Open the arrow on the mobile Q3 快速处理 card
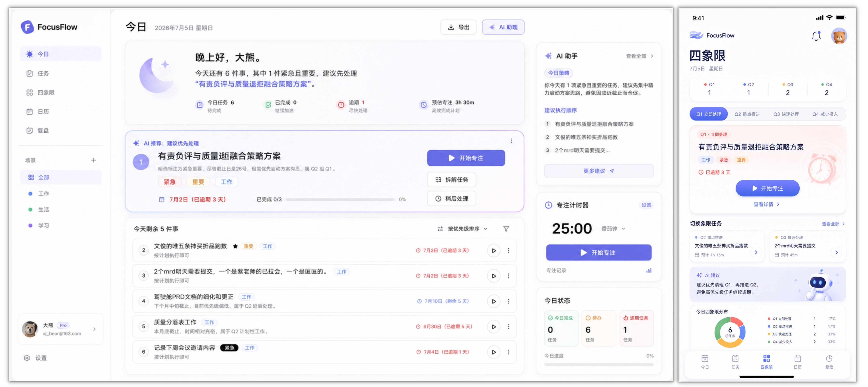 coord(836,252)
